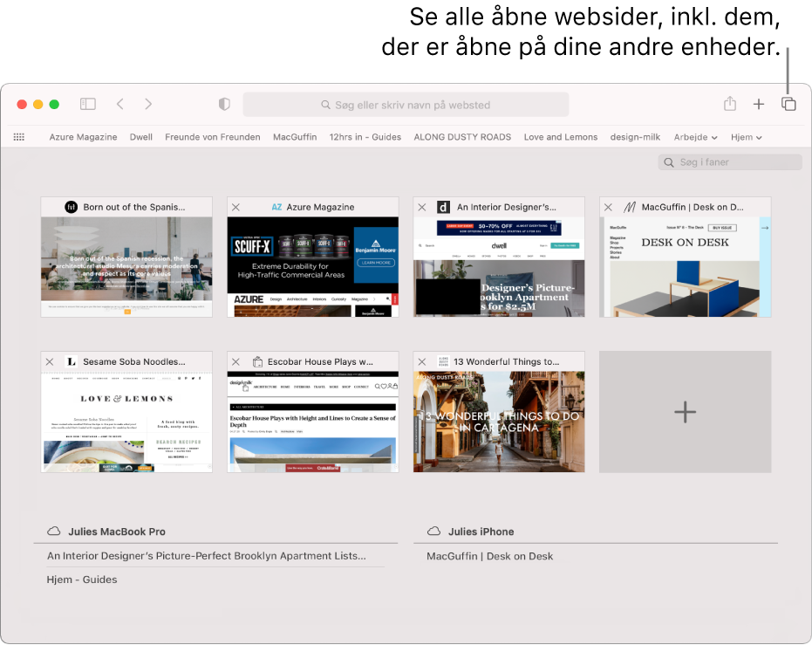Select the 'Escobar House Plays w...' tab title

[x=320, y=361]
